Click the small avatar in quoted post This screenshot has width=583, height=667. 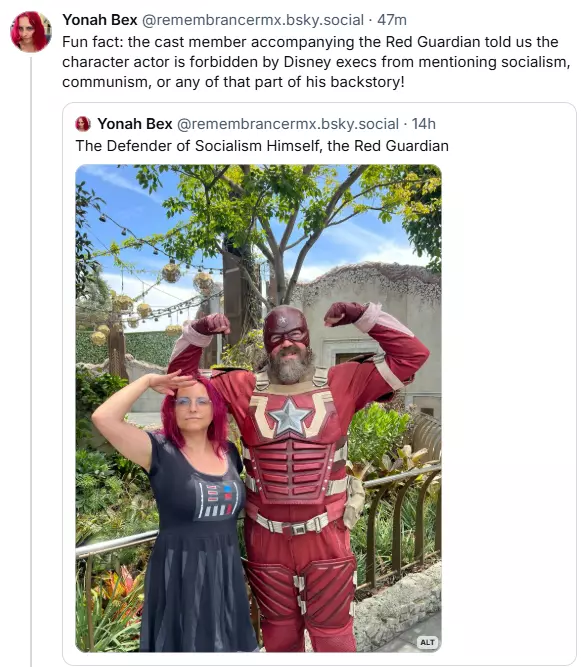click(83, 124)
